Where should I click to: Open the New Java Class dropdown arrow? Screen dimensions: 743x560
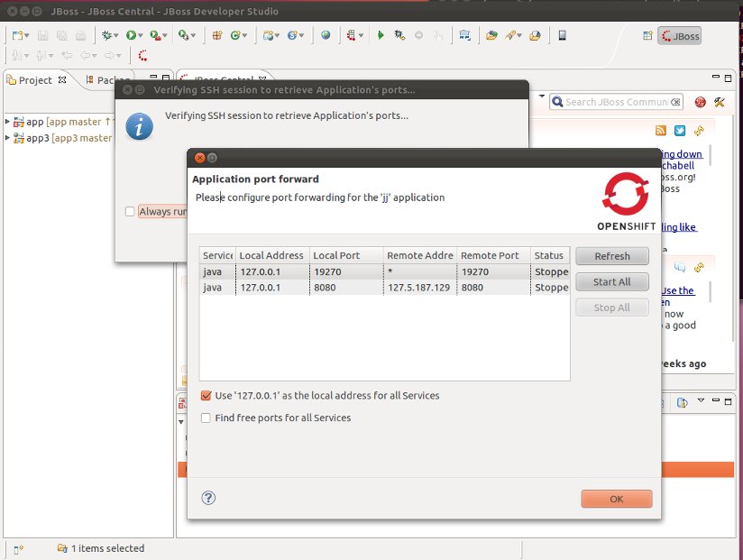pyautogui.click(x=245, y=35)
